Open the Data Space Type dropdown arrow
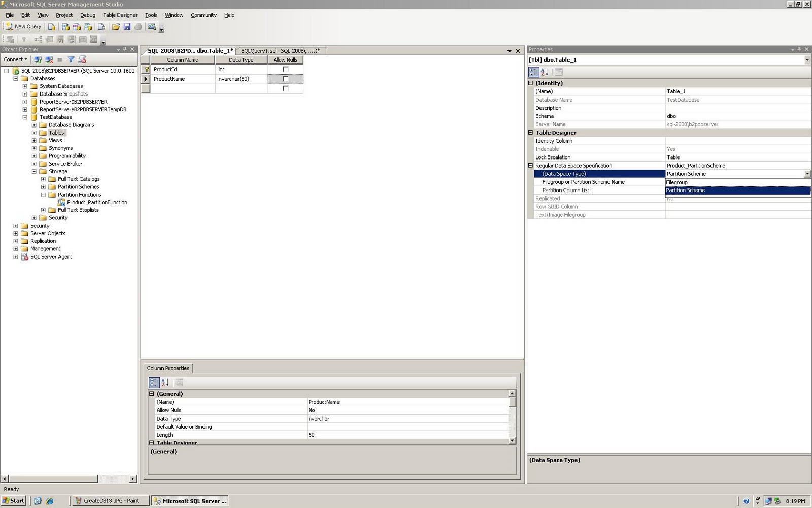 coord(807,174)
